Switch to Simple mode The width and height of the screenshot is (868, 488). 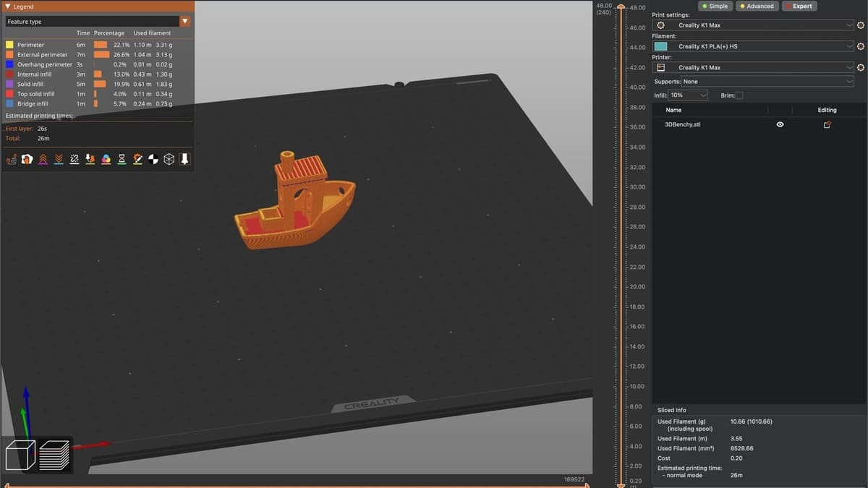click(x=714, y=6)
